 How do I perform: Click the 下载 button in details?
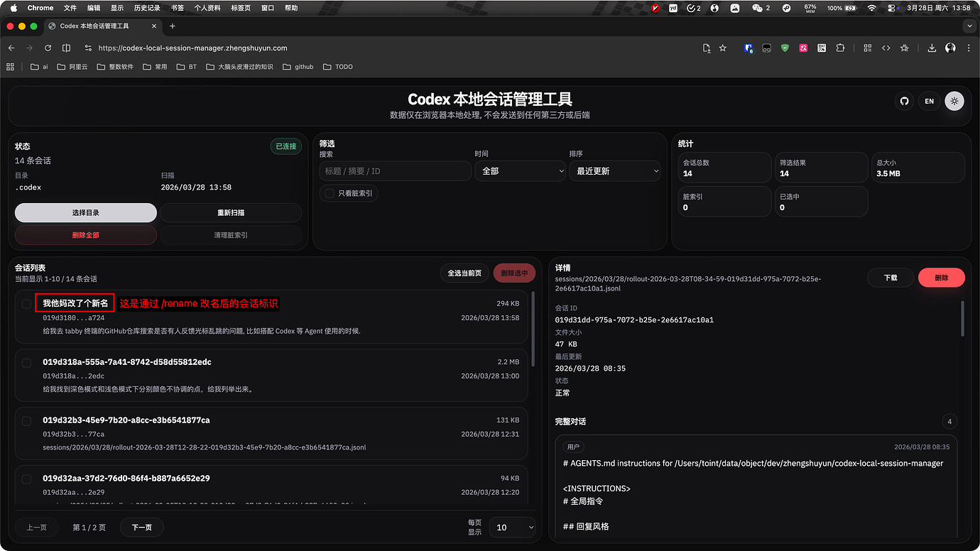[891, 278]
